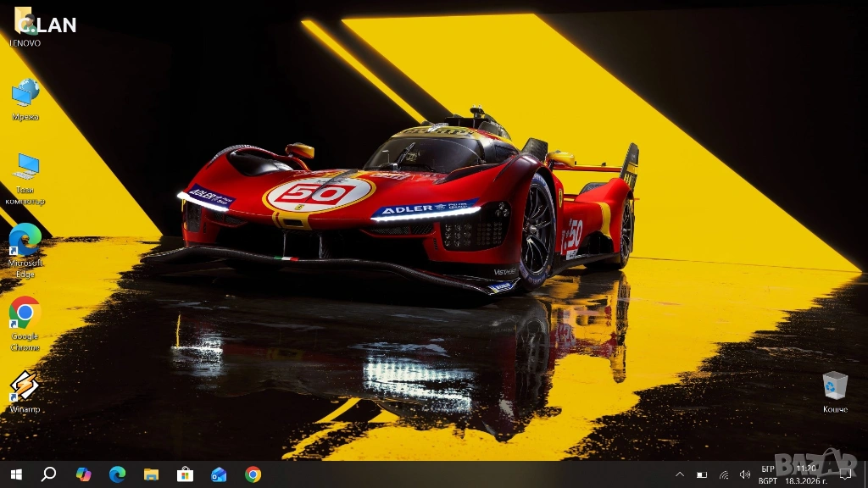Open File Explorer from the taskbar
This screenshot has height=488, width=868.
click(151, 474)
